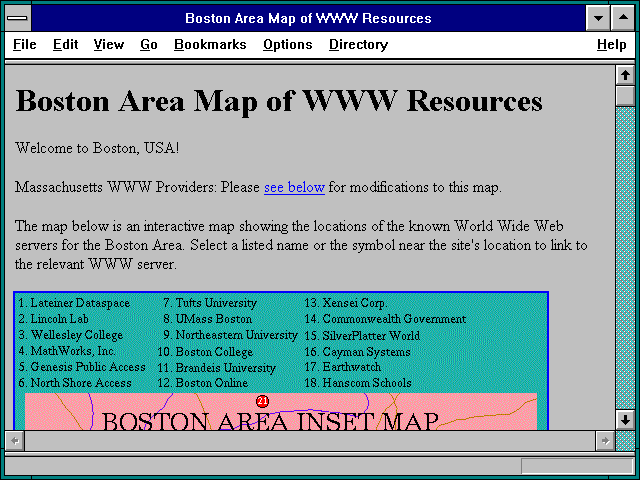Open the Help menu
The image size is (640, 480).
pos(611,44)
